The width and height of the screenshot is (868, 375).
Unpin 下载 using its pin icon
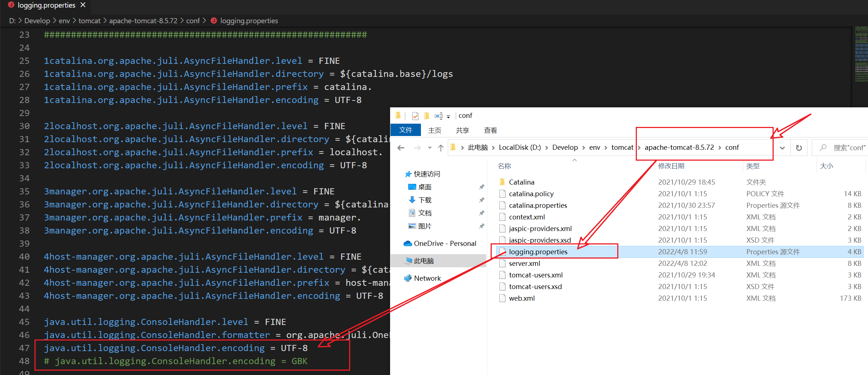tap(482, 200)
